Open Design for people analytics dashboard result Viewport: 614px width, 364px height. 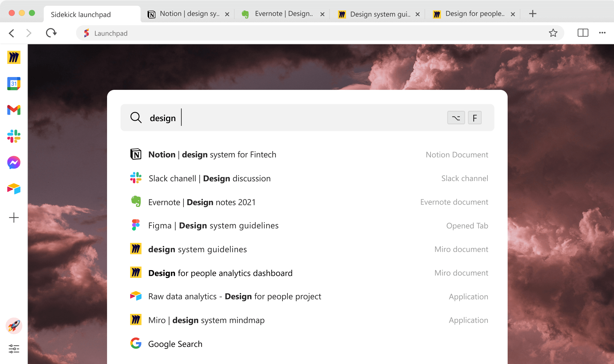coord(309,273)
